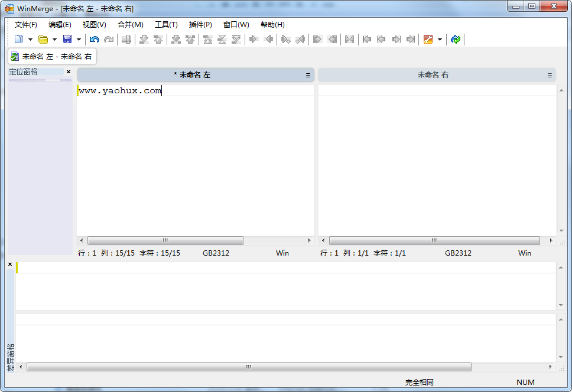The width and height of the screenshot is (572, 392).
Task: Click the Options wrench toolbar icon
Action: (x=428, y=40)
